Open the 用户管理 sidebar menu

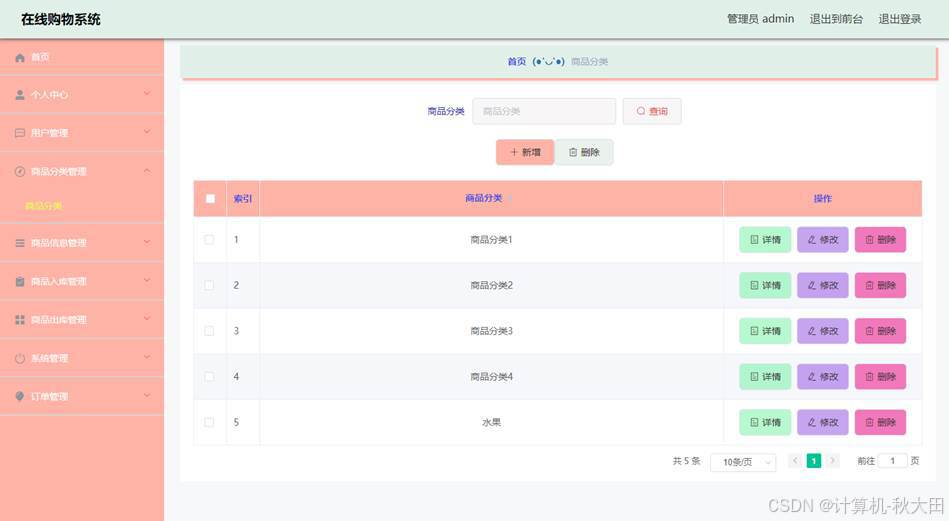click(x=82, y=133)
